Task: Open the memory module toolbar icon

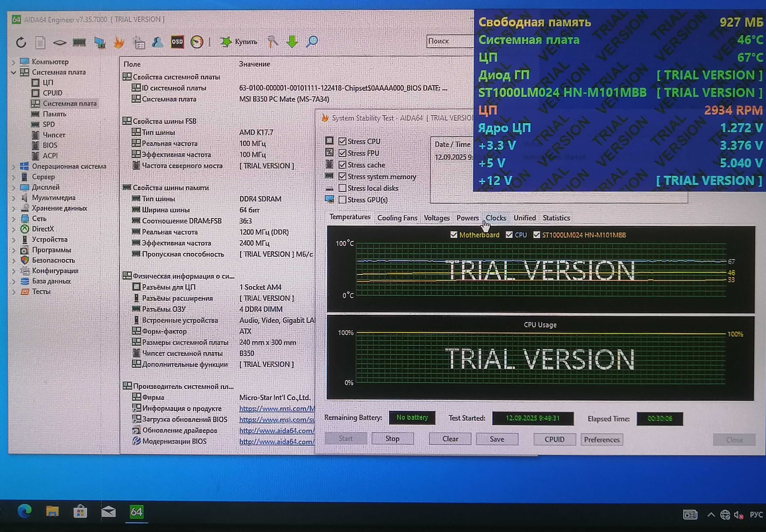Action: 79,42
